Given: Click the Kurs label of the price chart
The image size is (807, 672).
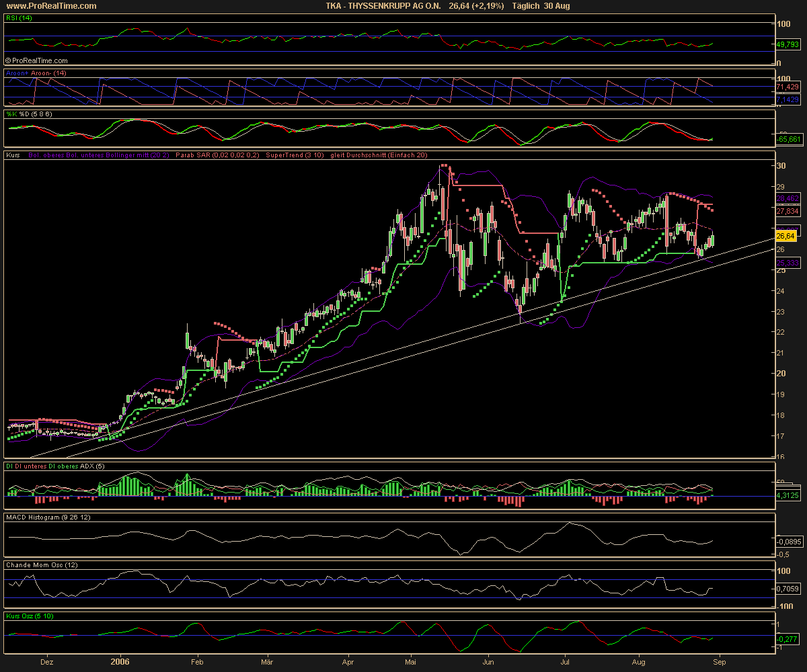Looking at the screenshot, I should point(13,155).
